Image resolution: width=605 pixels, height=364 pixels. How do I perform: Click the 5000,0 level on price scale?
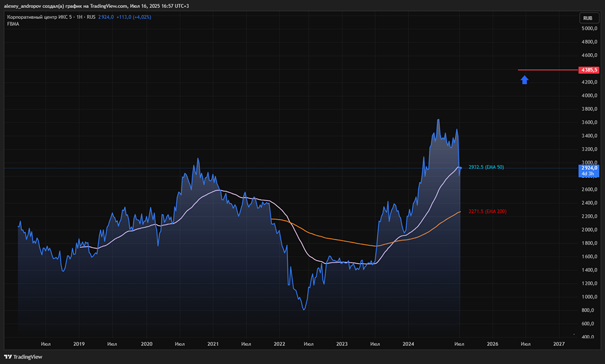point(589,28)
